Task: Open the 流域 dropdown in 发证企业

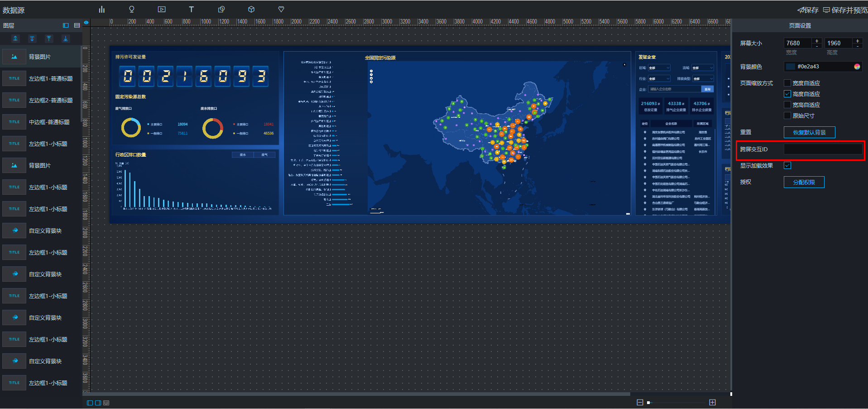Action: point(703,68)
